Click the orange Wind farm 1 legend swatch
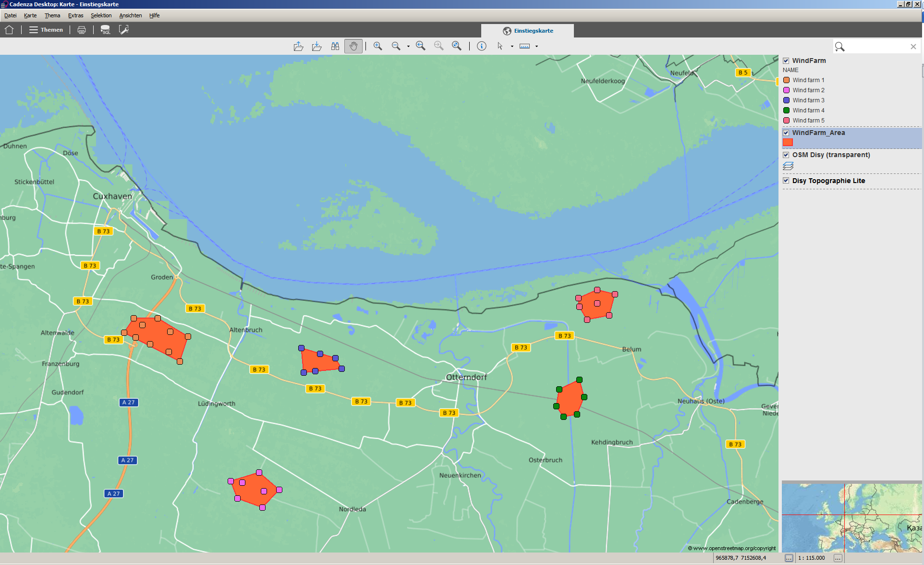The image size is (924, 565). point(787,80)
